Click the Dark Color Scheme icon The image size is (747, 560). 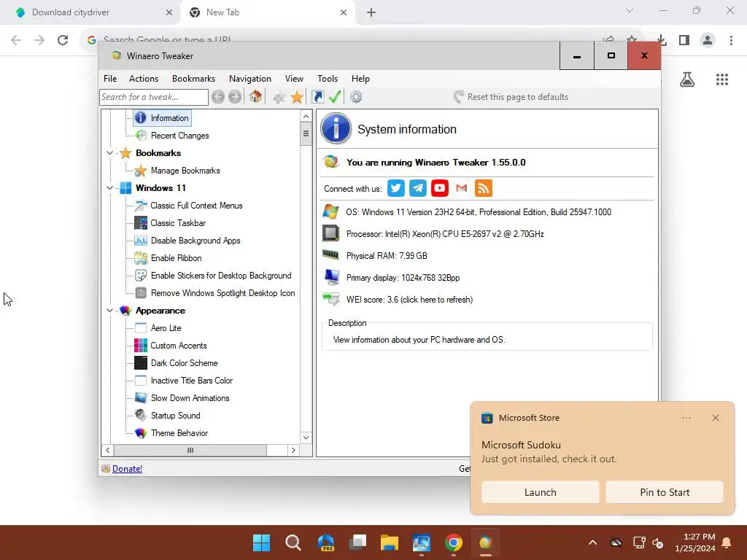tap(141, 363)
